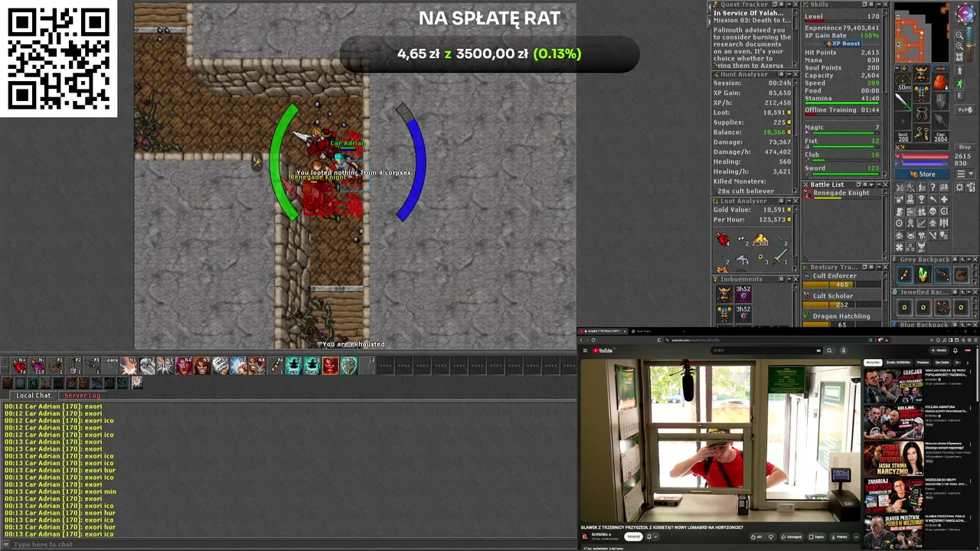Image resolution: width=980 pixels, height=551 pixels.
Task: Open the channel notification bell dropdown
Action: coord(652,536)
